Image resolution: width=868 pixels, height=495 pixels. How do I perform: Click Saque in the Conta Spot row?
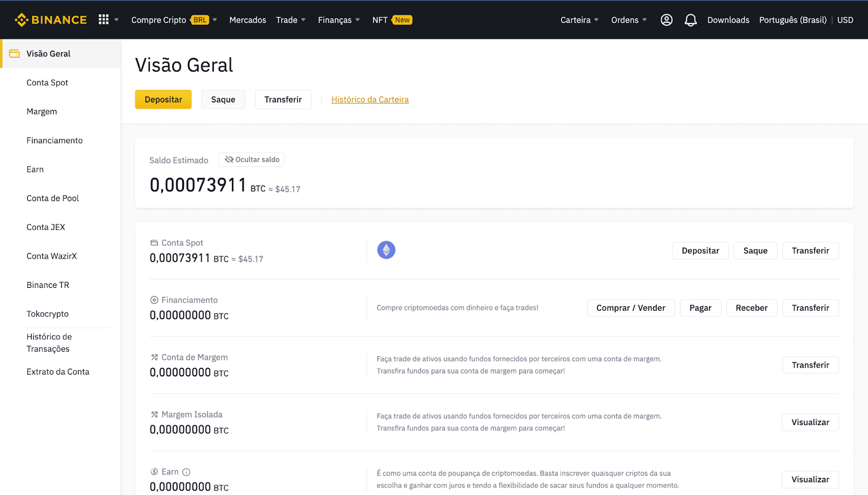point(755,251)
